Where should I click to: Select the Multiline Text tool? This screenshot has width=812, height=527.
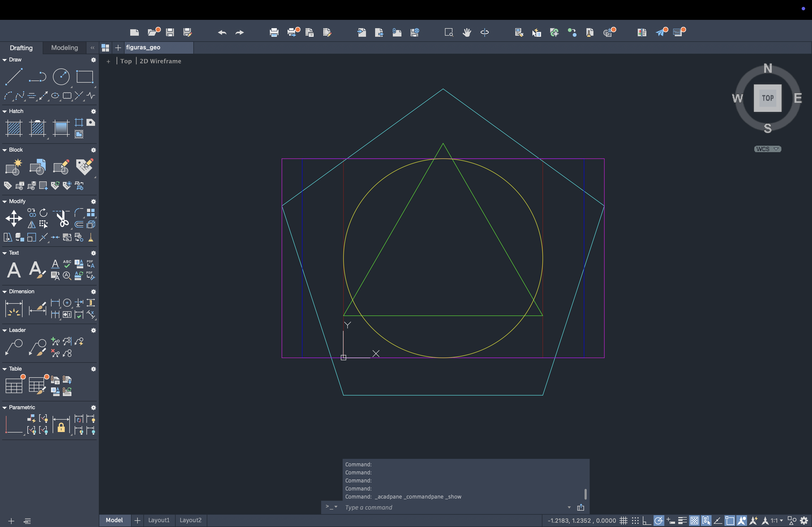(x=14, y=270)
